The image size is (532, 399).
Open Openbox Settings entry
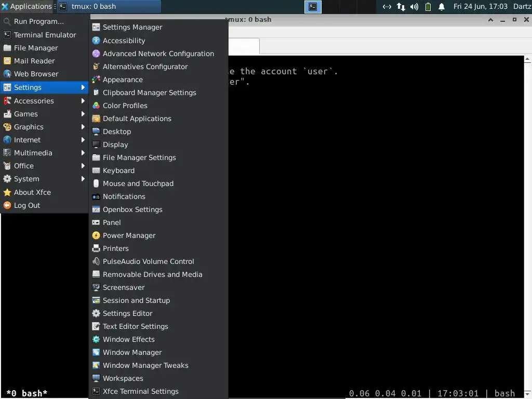[158, 209]
